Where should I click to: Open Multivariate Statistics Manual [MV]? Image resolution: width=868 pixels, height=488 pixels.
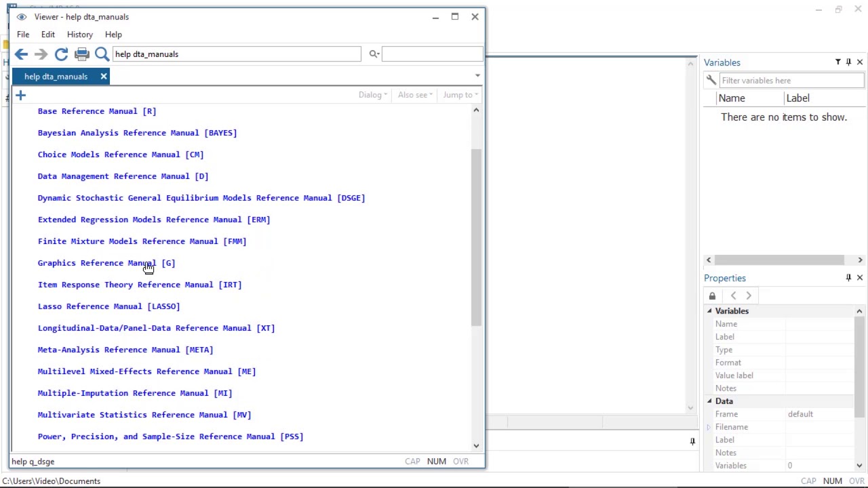(x=144, y=415)
